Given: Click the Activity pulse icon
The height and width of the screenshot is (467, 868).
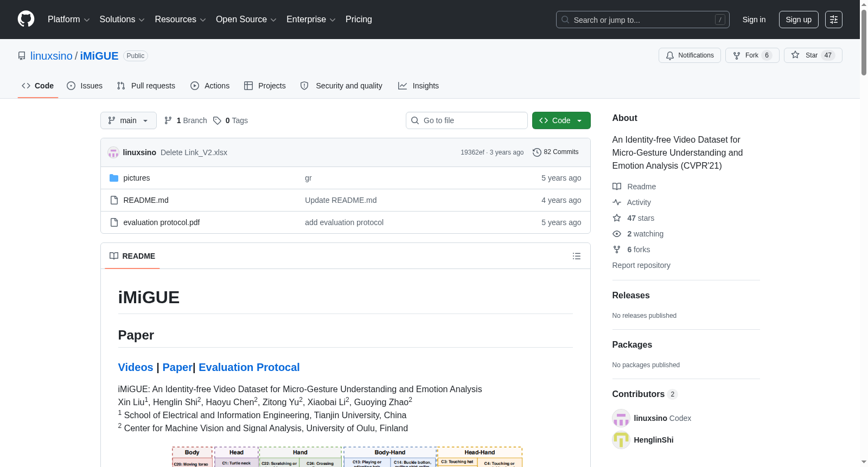Looking at the screenshot, I should 617,202.
